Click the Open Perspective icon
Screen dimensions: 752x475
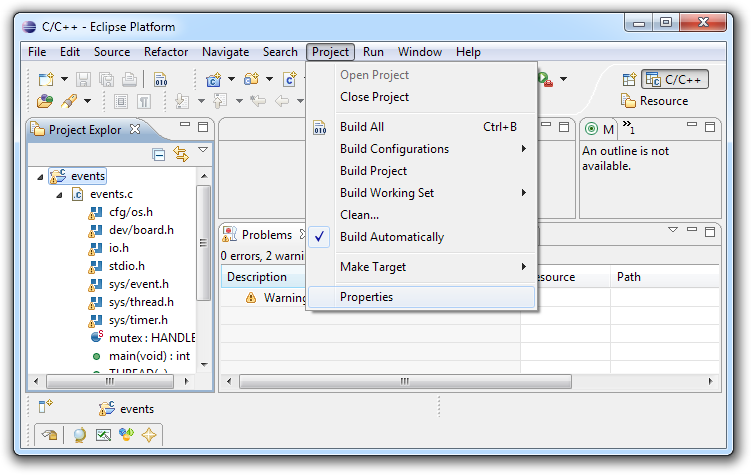tap(629, 79)
